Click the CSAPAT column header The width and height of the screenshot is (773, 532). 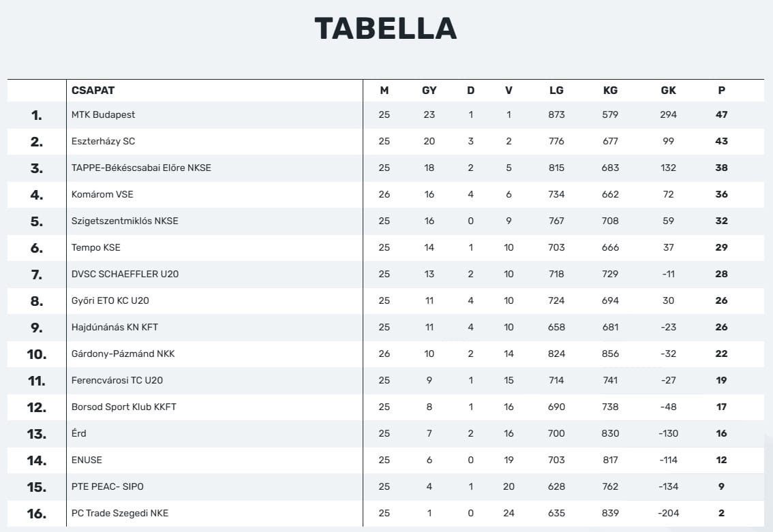pyautogui.click(x=93, y=90)
